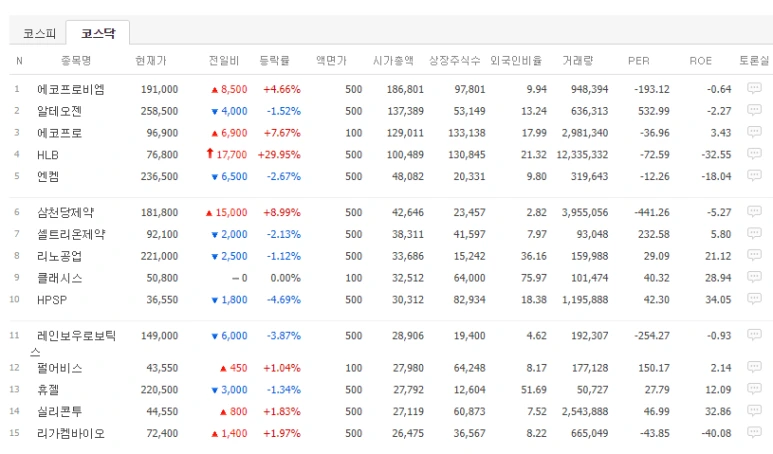Open discussion room icon for 클래시스
The width and height of the screenshot is (773, 454).
point(754,277)
